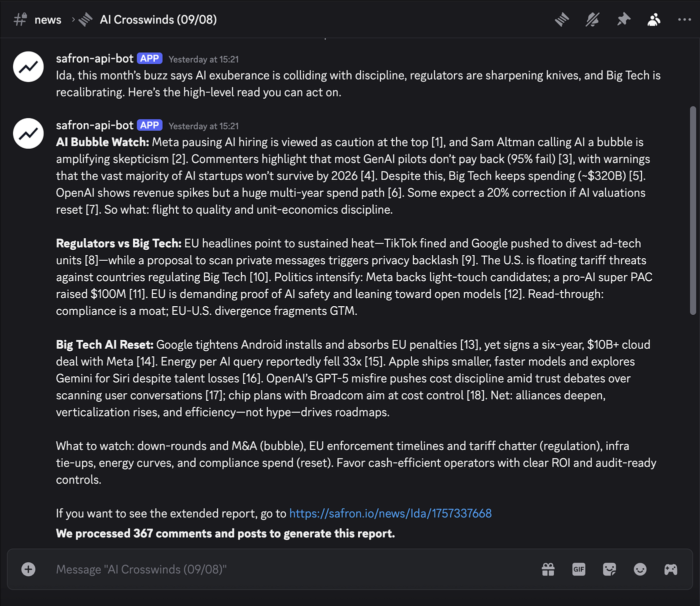
Task: Click the plus attachment button
Action: 28,569
